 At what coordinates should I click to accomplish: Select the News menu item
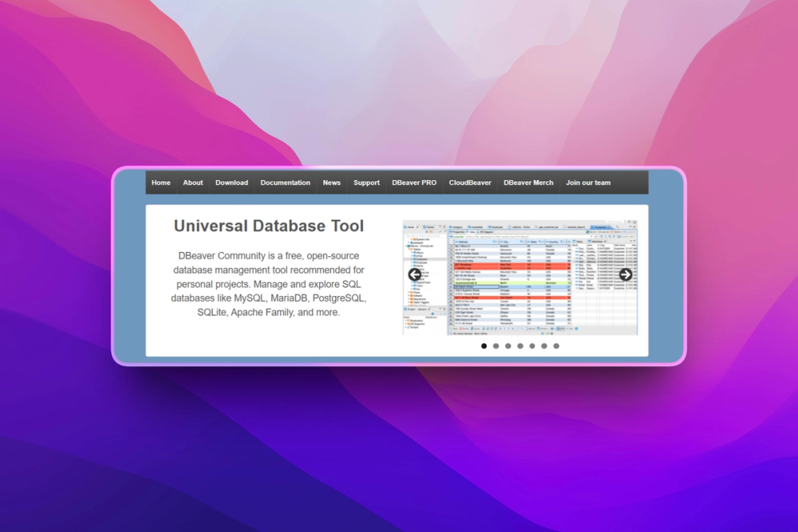pos(331,183)
